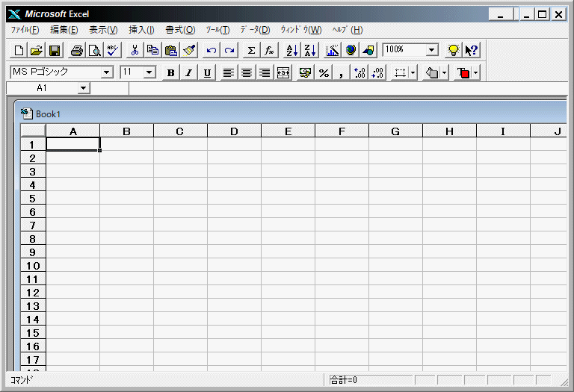Toggle underline formatting
574x392 pixels.
[x=207, y=72]
